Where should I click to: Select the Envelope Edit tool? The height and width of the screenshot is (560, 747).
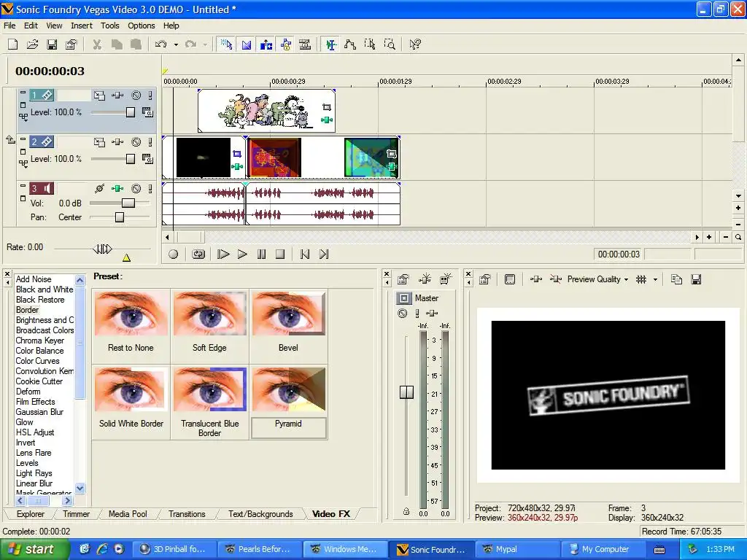[x=350, y=44]
